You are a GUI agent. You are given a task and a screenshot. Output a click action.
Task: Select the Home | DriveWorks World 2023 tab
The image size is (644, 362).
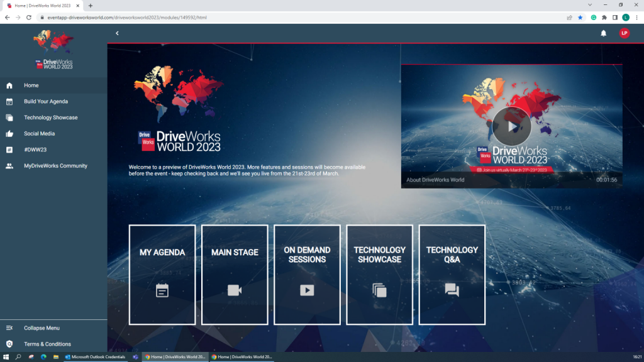coord(42,6)
